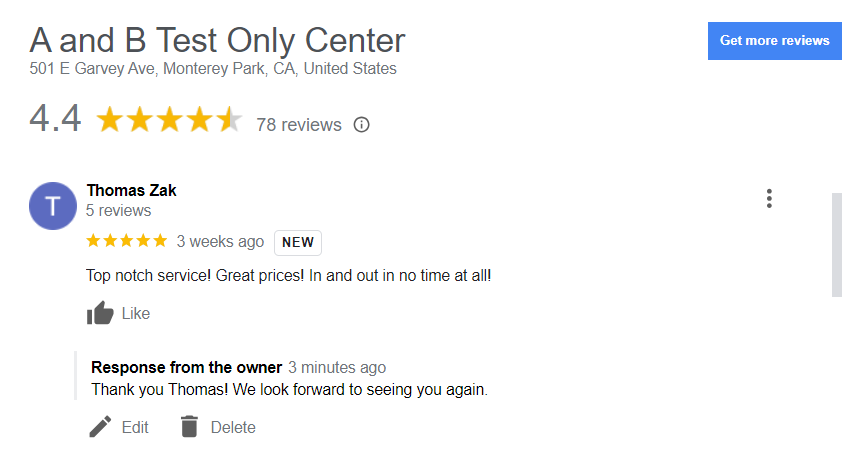The height and width of the screenshot is (469, 861).
Task: Click the pencil edit icon
Action: 100,427
